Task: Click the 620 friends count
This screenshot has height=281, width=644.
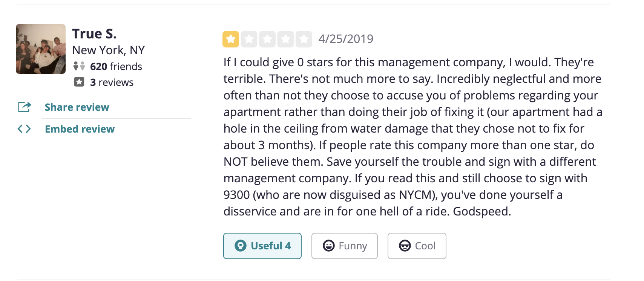Action: (x=116, y=67)
